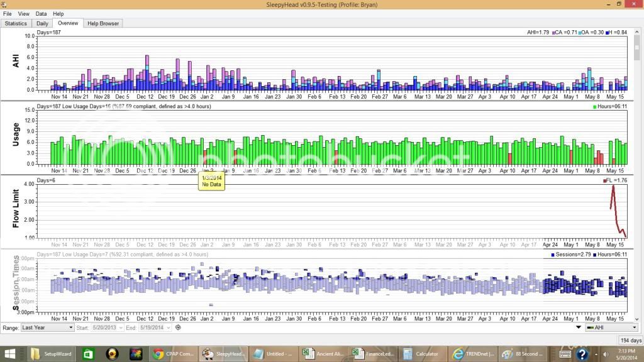The width and height of the screenshot is (644, 362).
Task: Switch to Excel Ancient Ali... workbook
Action: click(x=323, y=354)
